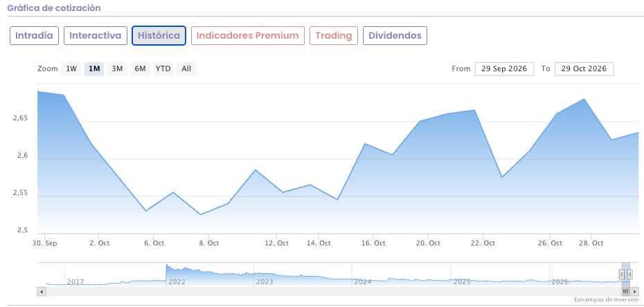Select the Histórica tab
The width and height of the screenshot is (644, 307).
(x=159, y=36)
